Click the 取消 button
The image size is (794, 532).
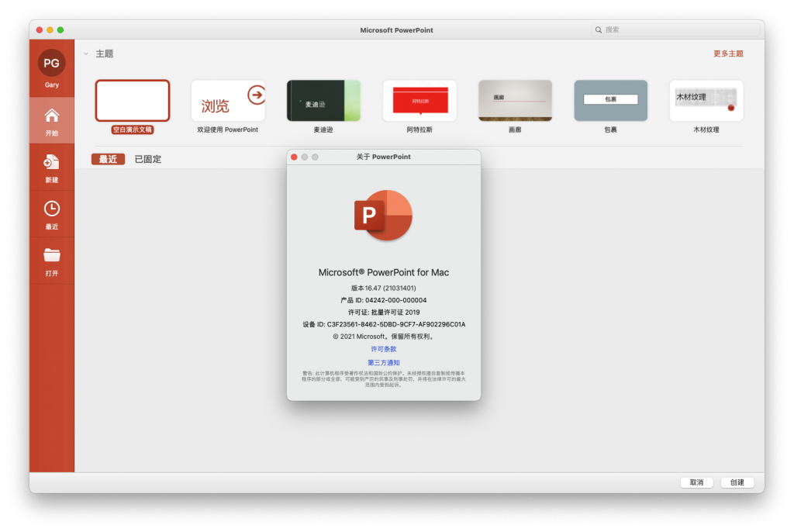tap(697, 482)
